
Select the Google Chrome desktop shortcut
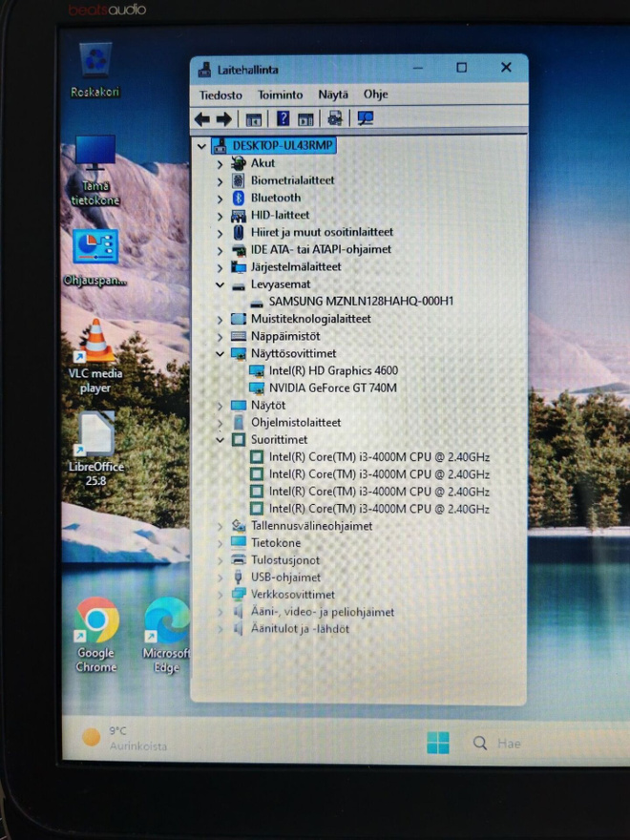click(x=96, y=636)
